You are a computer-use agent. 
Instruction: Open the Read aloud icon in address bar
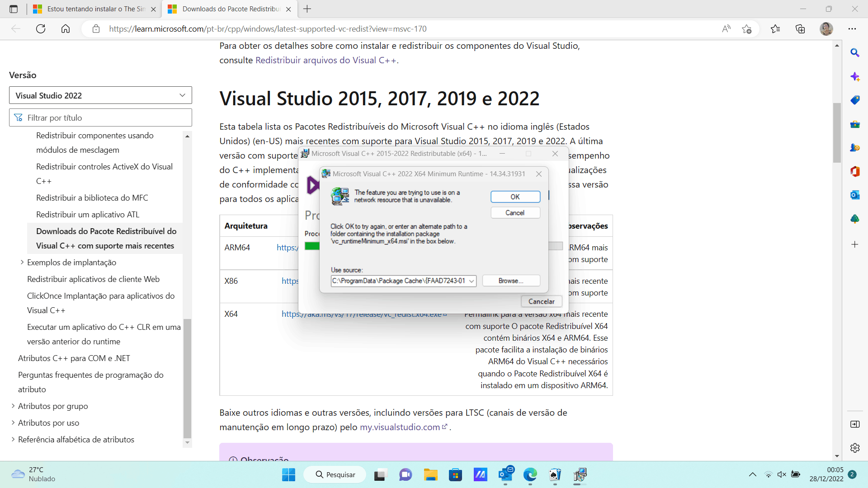point(726,29)
